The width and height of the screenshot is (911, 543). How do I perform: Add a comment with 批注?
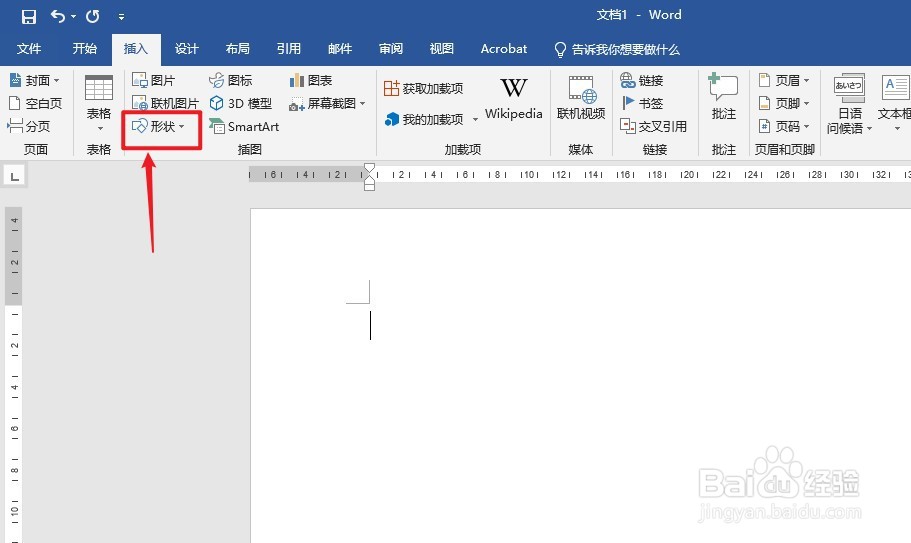click(723, 98)
